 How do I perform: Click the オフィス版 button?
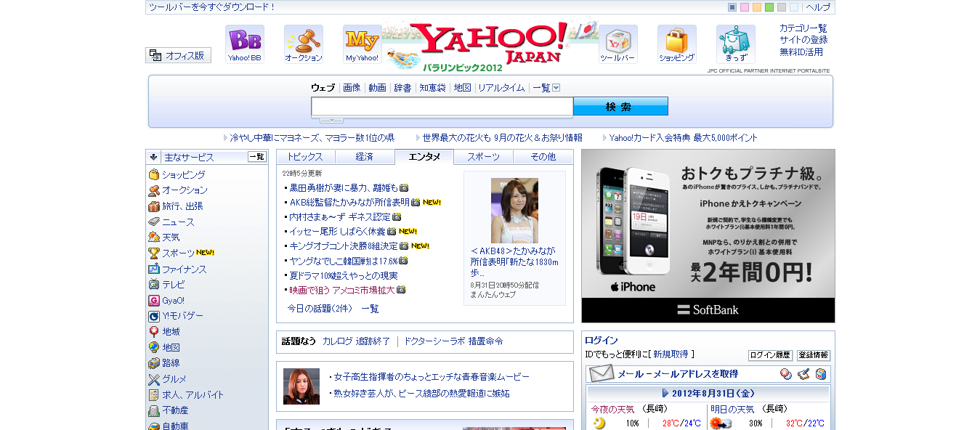click(179, 55)
